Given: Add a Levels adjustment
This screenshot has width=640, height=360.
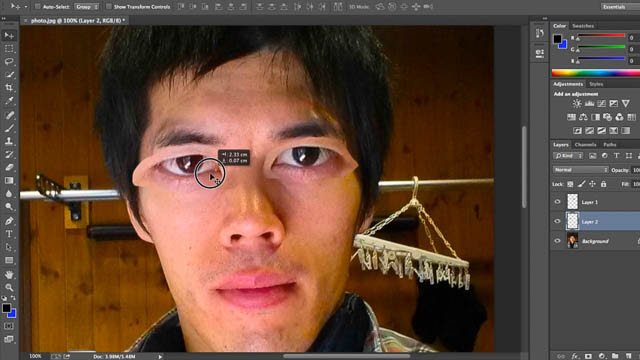Looking at the screenshot, I should point(589,104).
